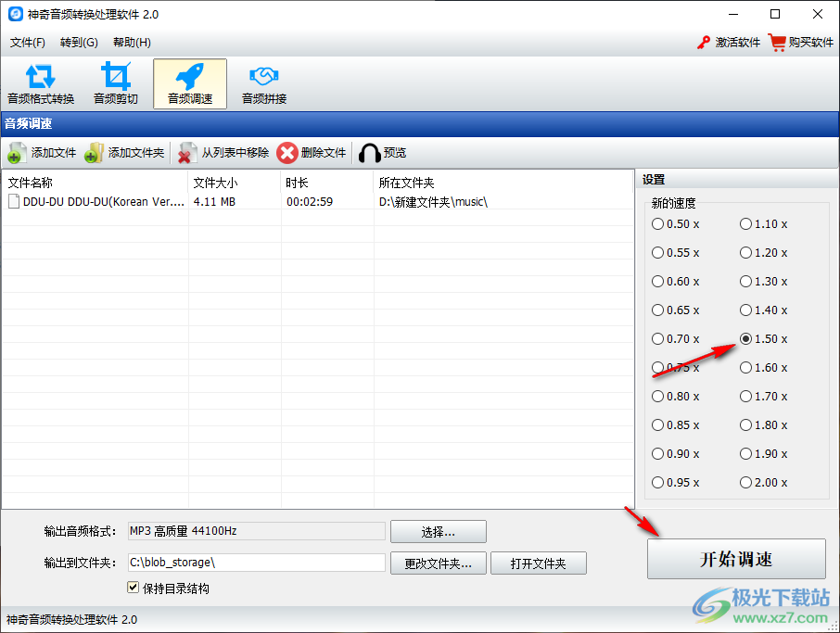Close the application window
Screen dimensions: 840x633
(818, 14)
